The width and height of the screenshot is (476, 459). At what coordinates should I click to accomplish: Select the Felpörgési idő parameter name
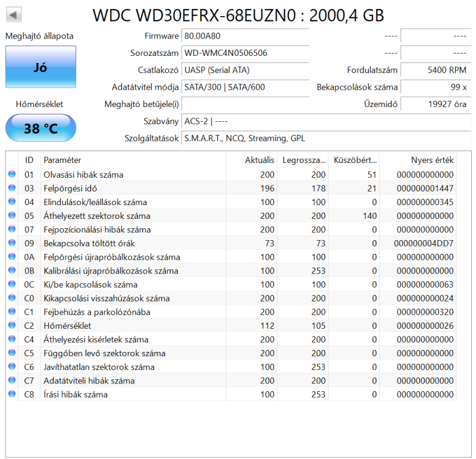(70, 188)
